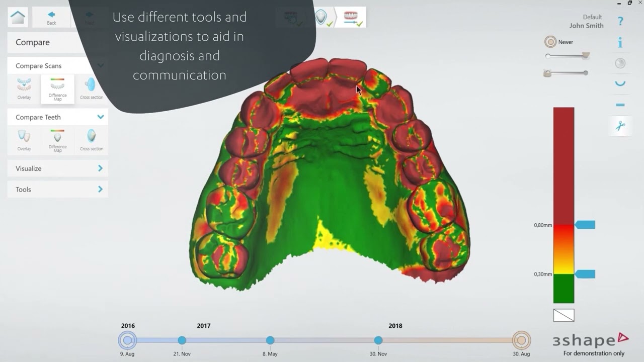Click the 2016 year label
This screenshot has width=644, height=362.
coord(128,326)
